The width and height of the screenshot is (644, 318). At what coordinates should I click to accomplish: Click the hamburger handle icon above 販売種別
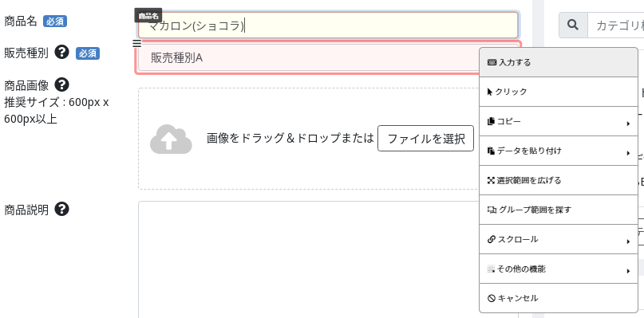point(137,44)
